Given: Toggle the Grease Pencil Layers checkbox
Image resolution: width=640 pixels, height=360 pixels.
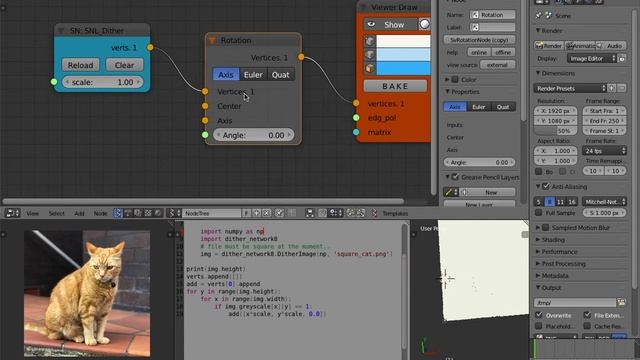Looking at the screenshot, I should pos(455,177).
